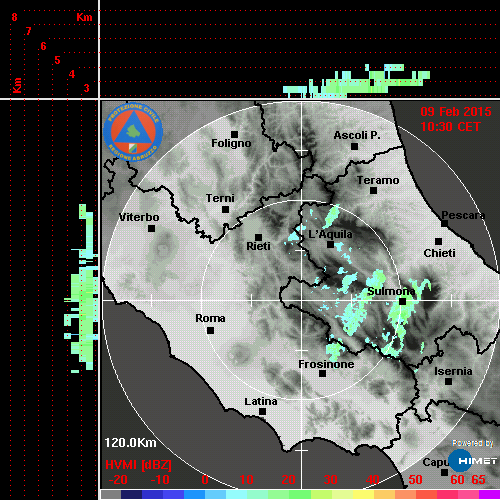Click the '8' altitude axis label
Screen dimensions: 500x500
(14, 17)
